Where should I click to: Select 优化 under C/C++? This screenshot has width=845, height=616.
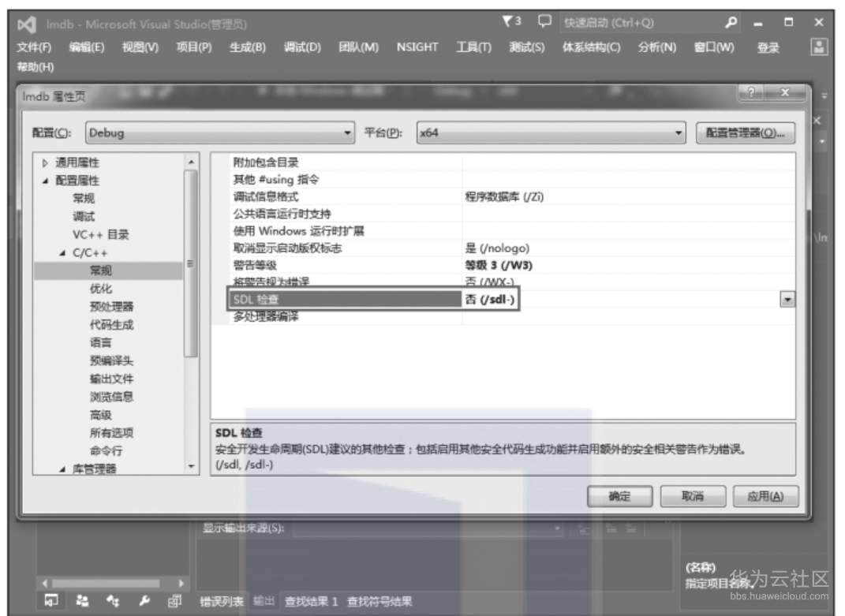(101, 289)
